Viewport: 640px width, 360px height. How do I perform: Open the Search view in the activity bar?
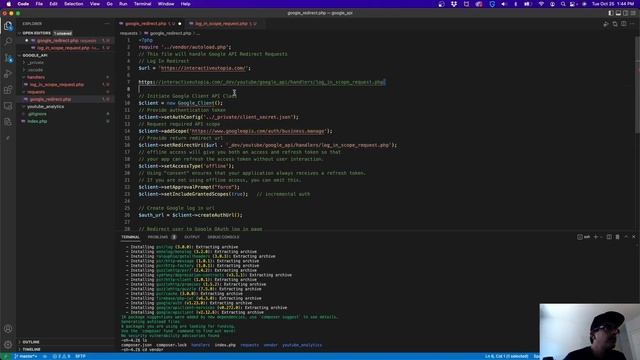coord(8,41)
